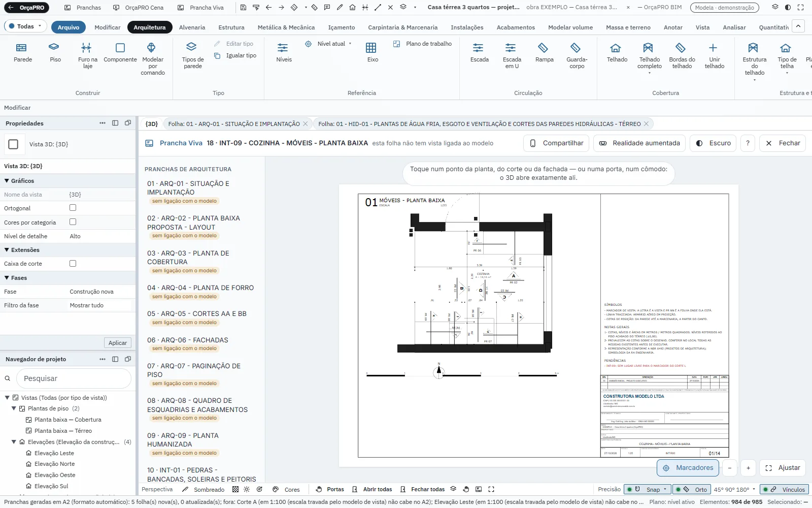Choose the Telhado roof tool
The width and height of the screenshot is (812, 508).
point(617,52)
